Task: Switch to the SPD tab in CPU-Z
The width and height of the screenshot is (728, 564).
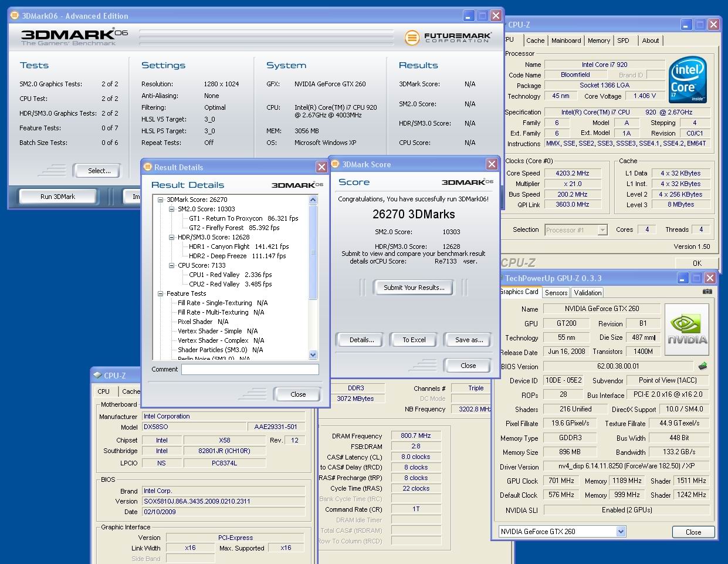Action: point(623,40)
